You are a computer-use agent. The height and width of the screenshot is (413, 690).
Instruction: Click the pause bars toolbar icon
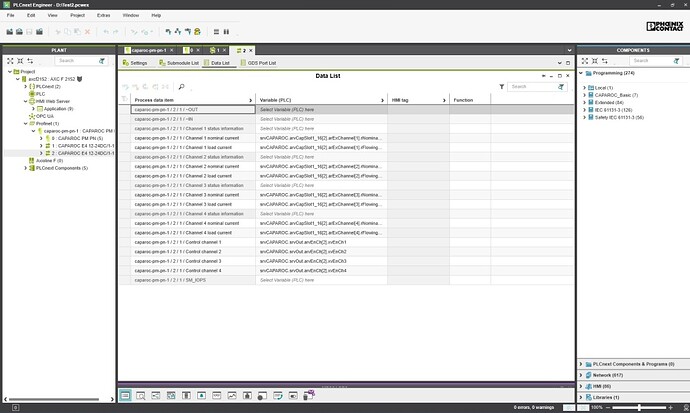click(x=226, y=32)
